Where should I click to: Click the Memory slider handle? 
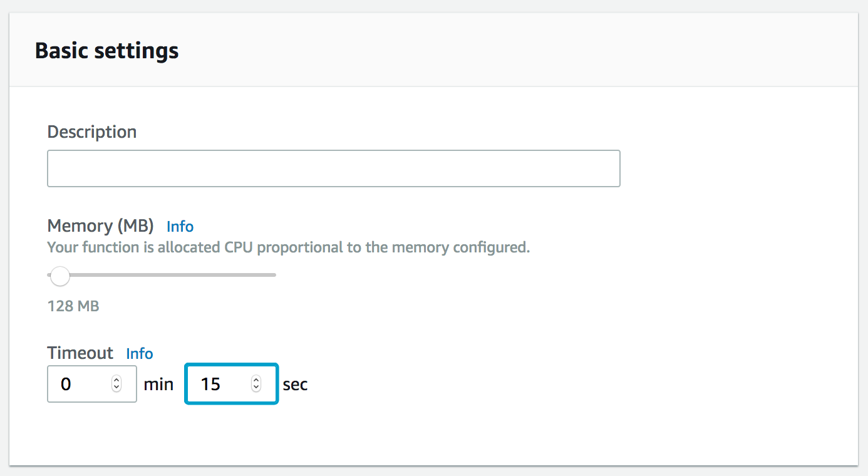60,276
